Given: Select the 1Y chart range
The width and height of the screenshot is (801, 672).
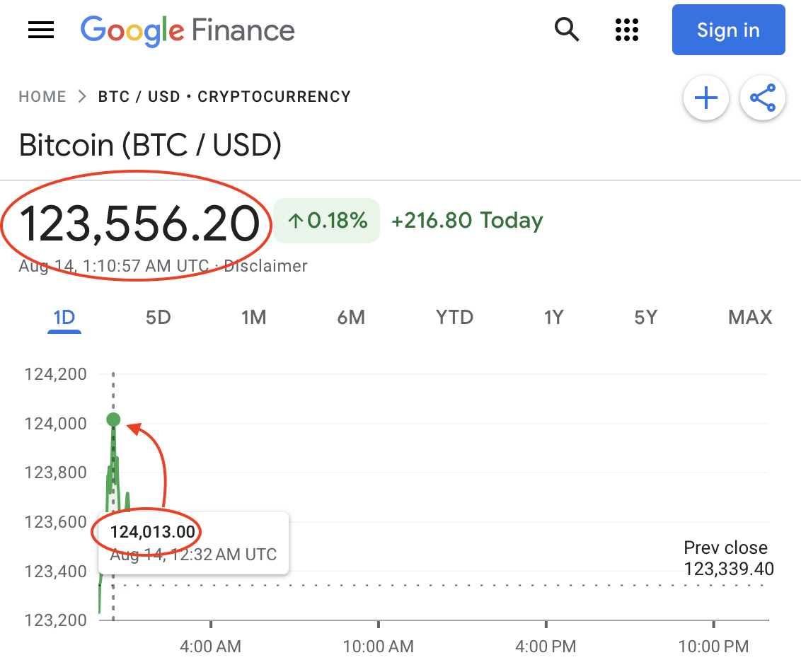Looking at the screenshot, I should (553, 318).
